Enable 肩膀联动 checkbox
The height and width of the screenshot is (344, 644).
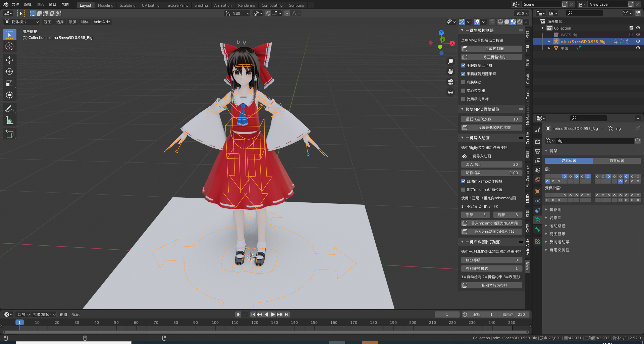pos(463,82)
